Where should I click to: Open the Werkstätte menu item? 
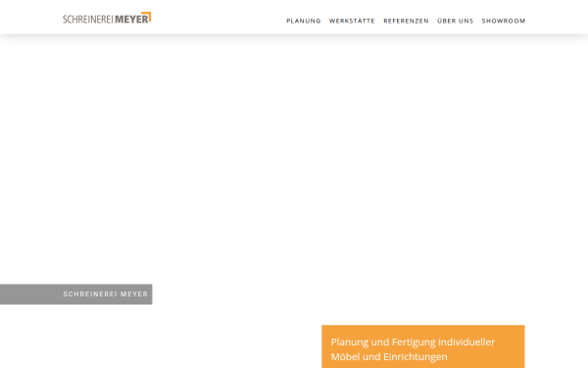(x=352, y=21)
